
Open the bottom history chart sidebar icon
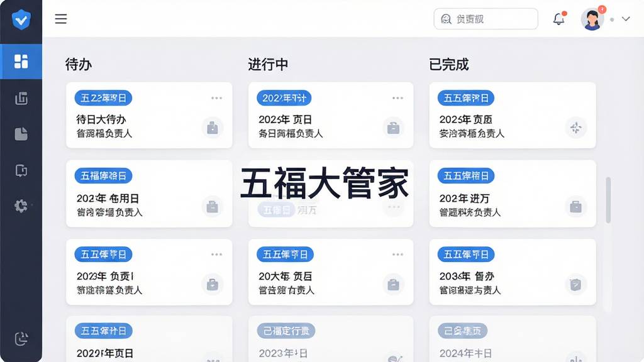pyautogui.click(x=21, y=338)
